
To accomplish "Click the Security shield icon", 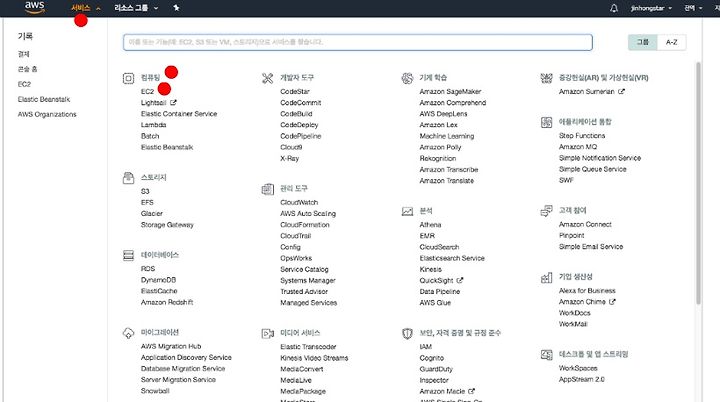I will [x=407, y=333].
